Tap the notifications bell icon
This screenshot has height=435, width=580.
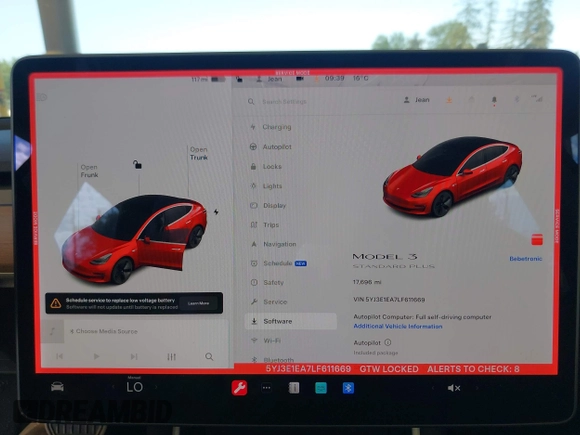point(494,100)
